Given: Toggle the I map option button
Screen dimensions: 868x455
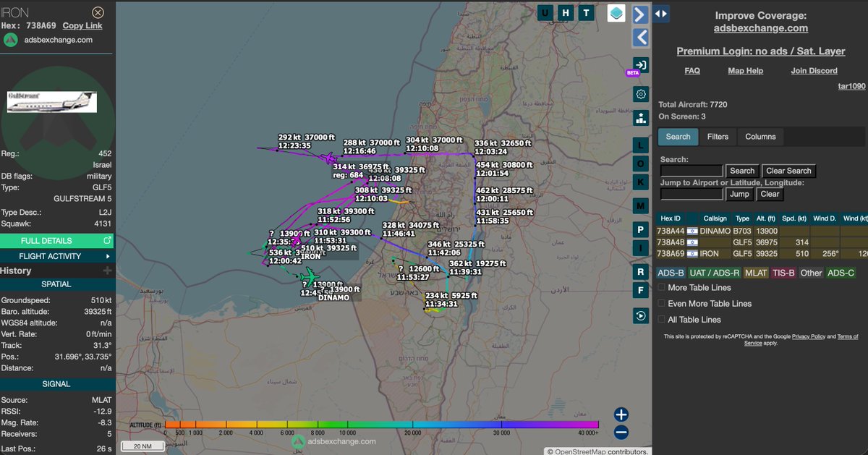Looking at the screenshot, I should coord(640,249).
